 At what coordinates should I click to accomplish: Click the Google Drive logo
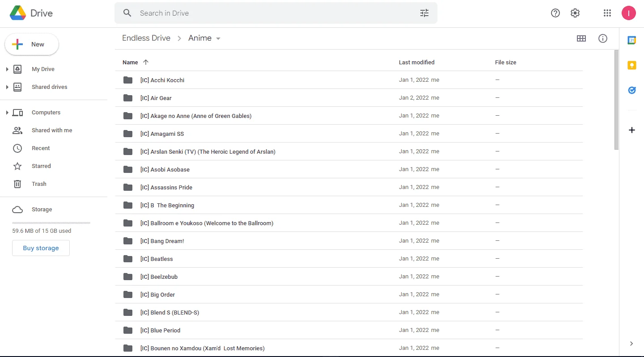[x=18, y=13]
